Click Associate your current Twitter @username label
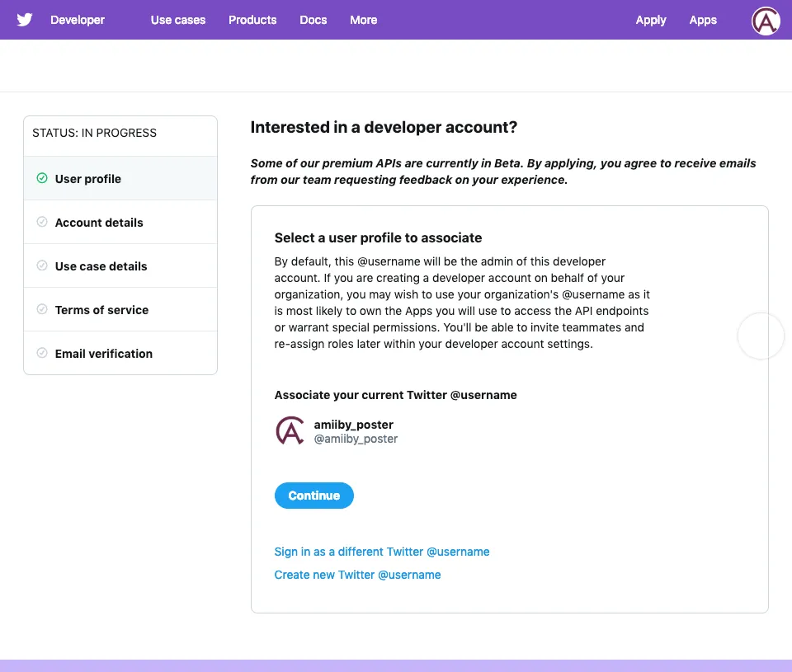The image size is (792, 672). (395, 395)
